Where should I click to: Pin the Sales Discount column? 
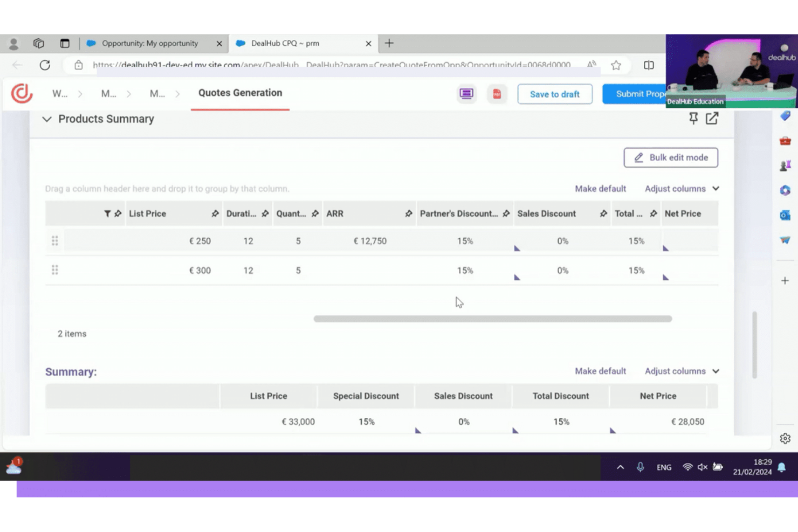603,214
